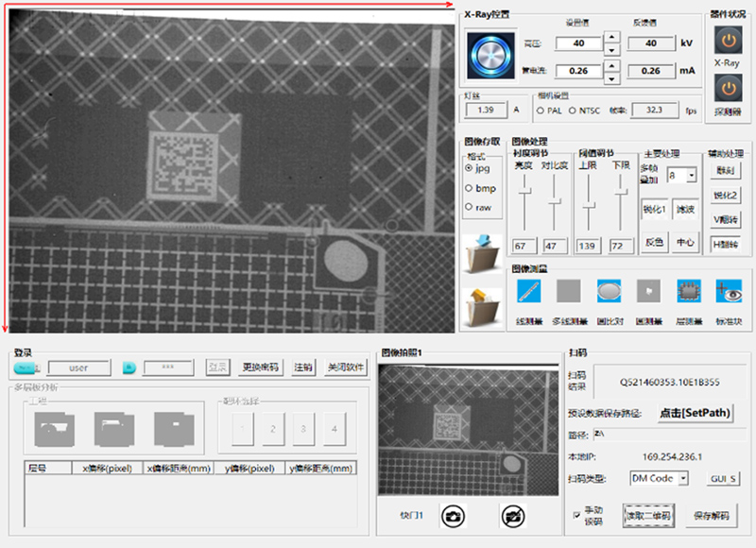Image resolution: width=756 pixels, height=548 pixels.
Task: Click the 点击(SetPath) button
Action: (696, 413)
